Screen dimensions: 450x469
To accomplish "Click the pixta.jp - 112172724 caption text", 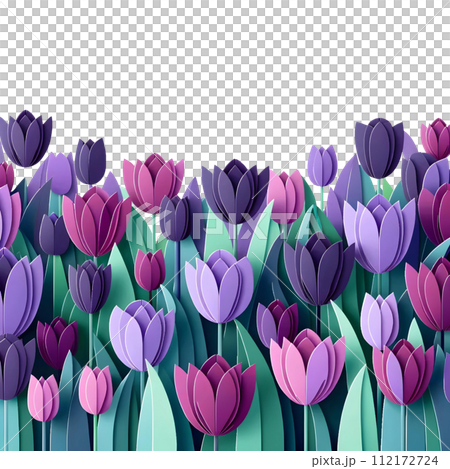I will pyautogui.click(x=375, y=461).
